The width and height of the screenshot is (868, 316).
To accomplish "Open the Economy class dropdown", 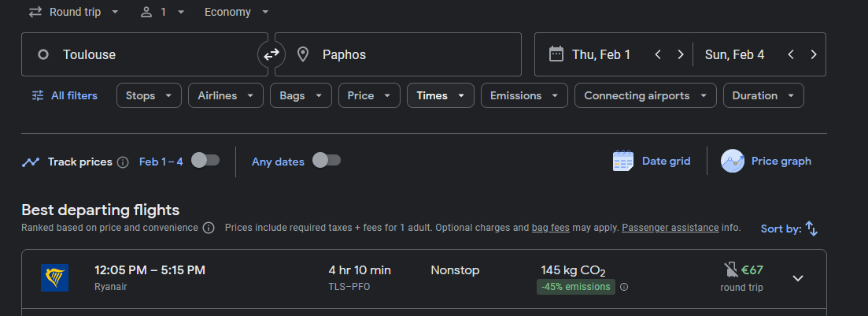I will tap(237, 12).
